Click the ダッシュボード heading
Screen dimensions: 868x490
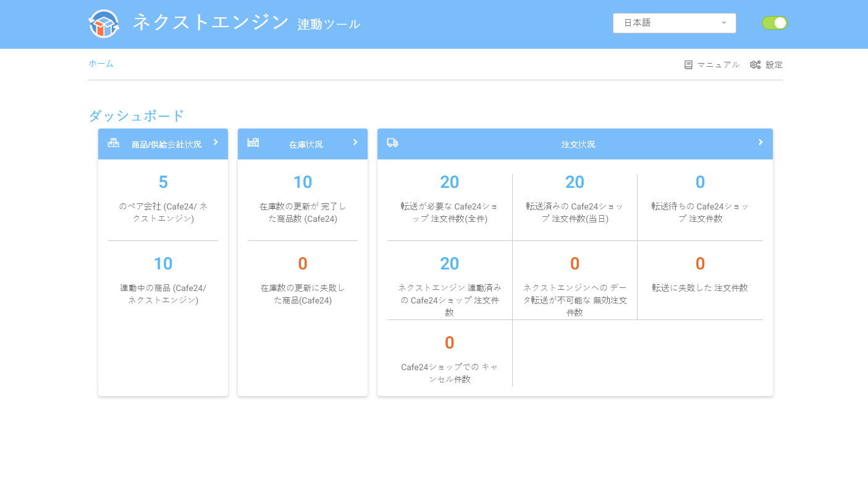(x=137, y=116)
